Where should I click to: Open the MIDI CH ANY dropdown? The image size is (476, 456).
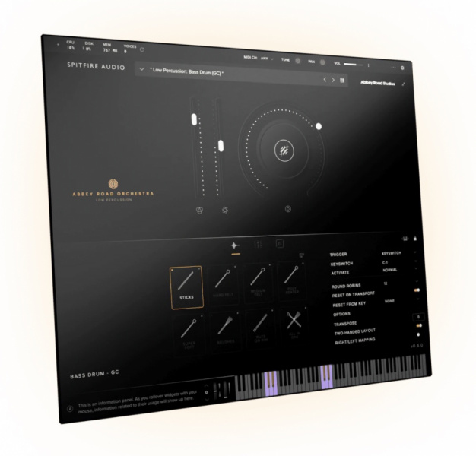coord(267,59)
